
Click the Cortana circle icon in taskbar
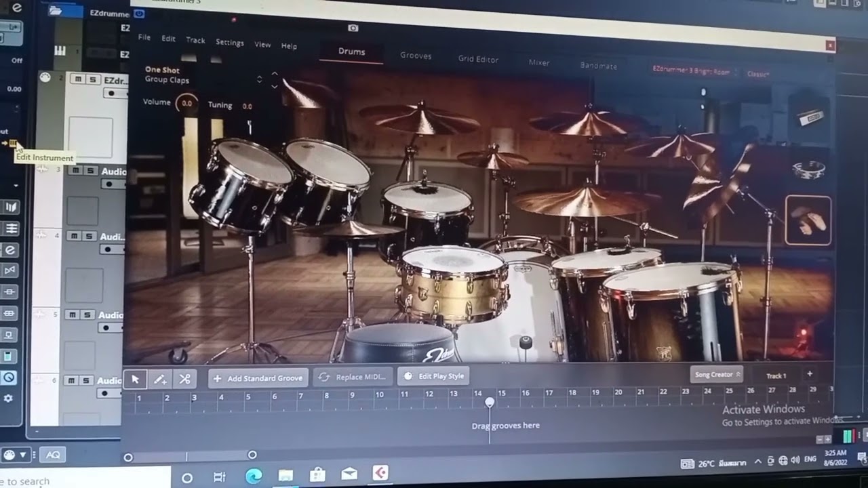click(x=187, y=478)
